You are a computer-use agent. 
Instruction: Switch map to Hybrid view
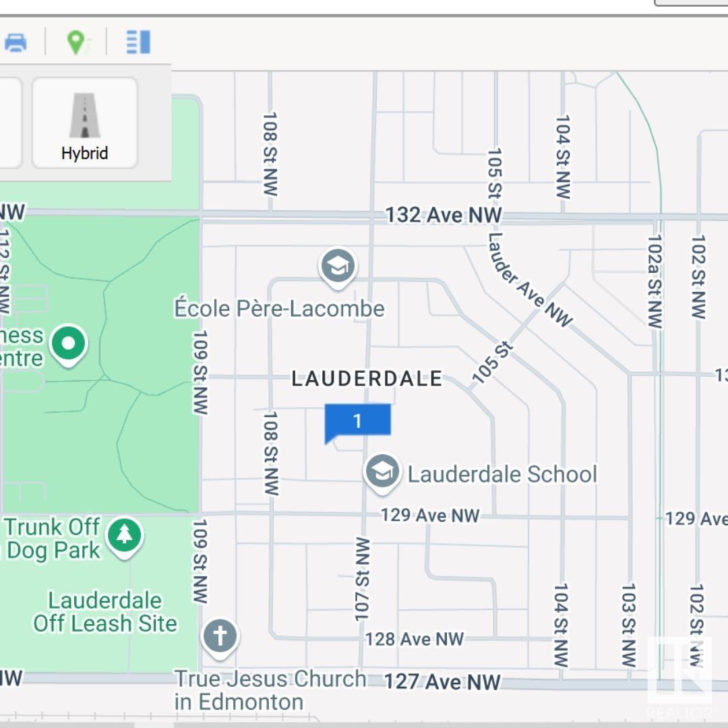tap(84, 123)
